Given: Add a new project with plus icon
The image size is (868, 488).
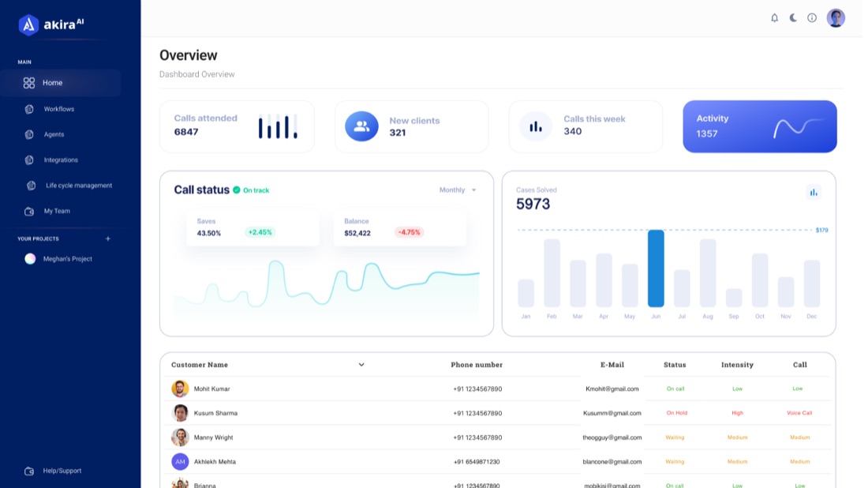Looking at the screenshot, I should pyautogui.click(x=108, y=238).
